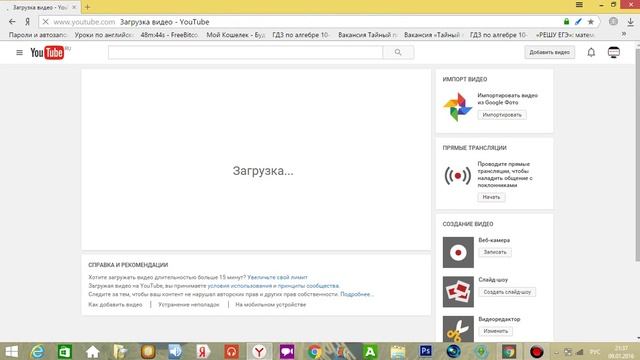Click the taskbar clock
Viewport: 640px width, 360px height.
coord(621,352)
